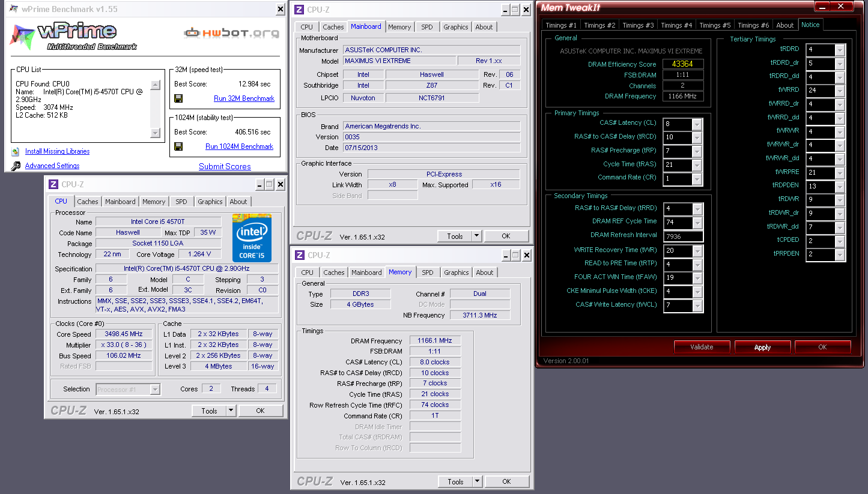Open the Install Missing Libraries link
The height and width of the screenshot is (494, 868).
(x=57, y=152)
